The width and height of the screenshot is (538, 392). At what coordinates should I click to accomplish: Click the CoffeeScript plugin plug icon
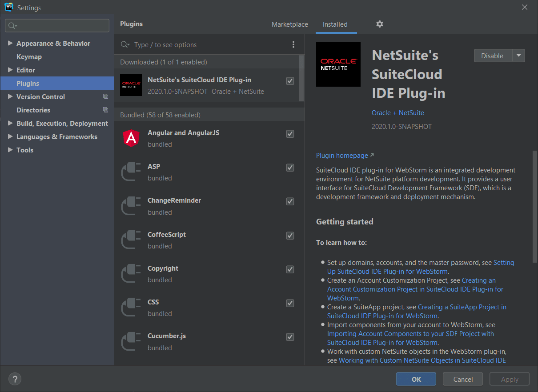coord(131,240)
